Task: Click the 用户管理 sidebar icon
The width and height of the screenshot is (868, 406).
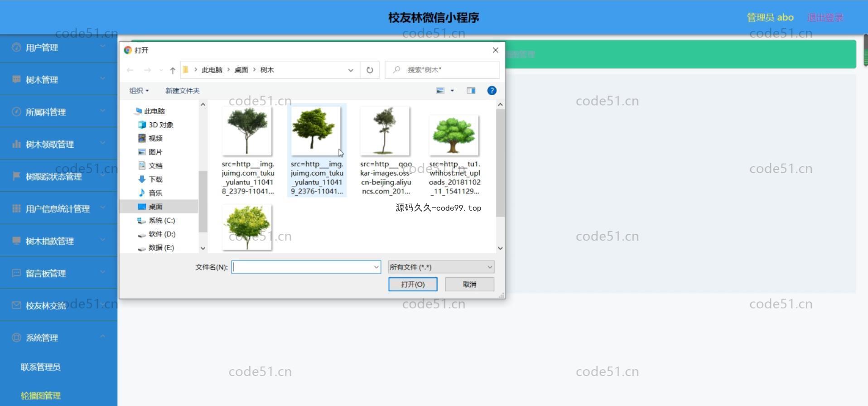Action: (x=16, y=47)
